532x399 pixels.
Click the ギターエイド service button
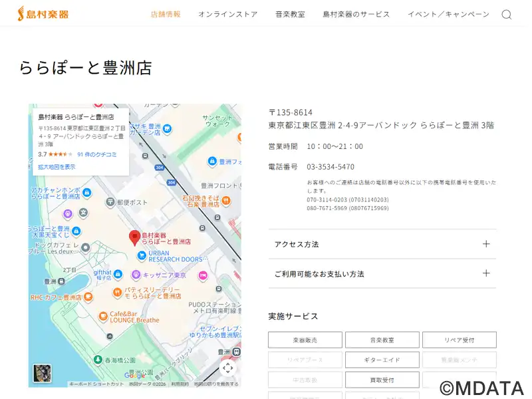[x=382, y=360]
